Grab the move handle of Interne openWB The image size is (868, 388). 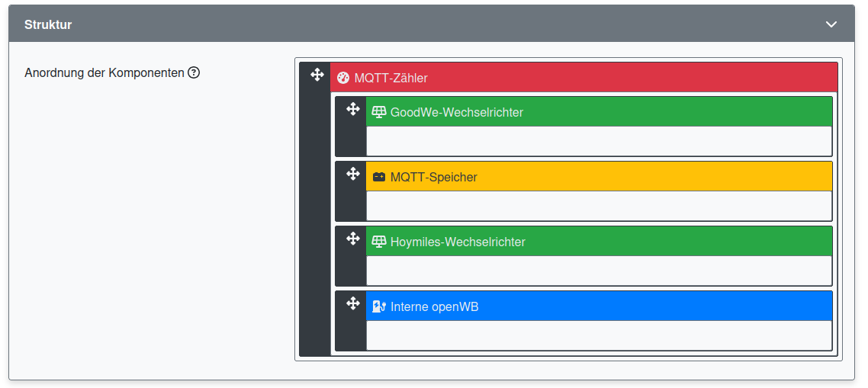tap(353, 303)
